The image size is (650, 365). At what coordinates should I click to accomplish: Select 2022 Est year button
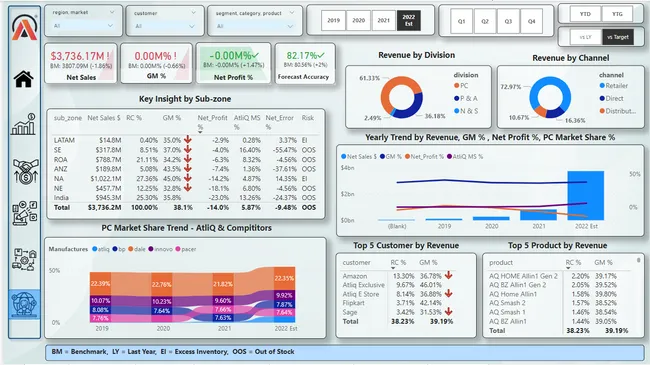pos(409,20)
